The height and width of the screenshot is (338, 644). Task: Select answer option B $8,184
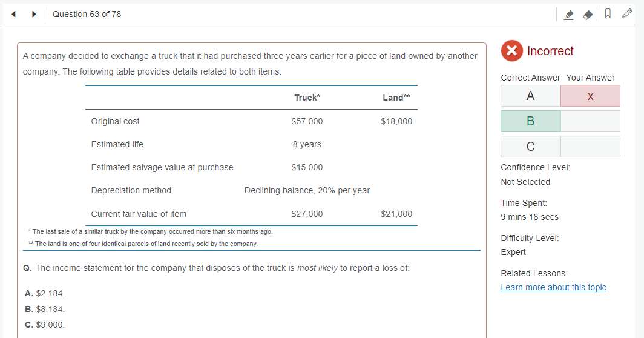(45, 309)
